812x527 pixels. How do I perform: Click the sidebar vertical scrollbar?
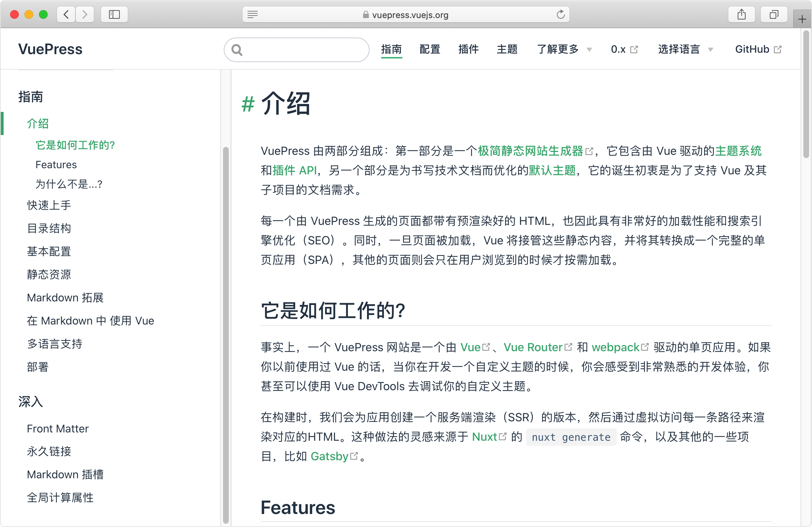point(226,335)
